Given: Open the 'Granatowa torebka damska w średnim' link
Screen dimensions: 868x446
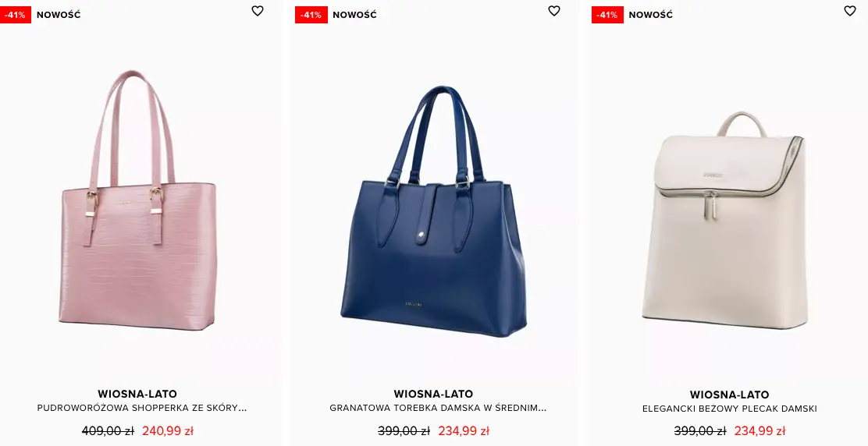Looking at the screenshot, I should coord(438,409).
